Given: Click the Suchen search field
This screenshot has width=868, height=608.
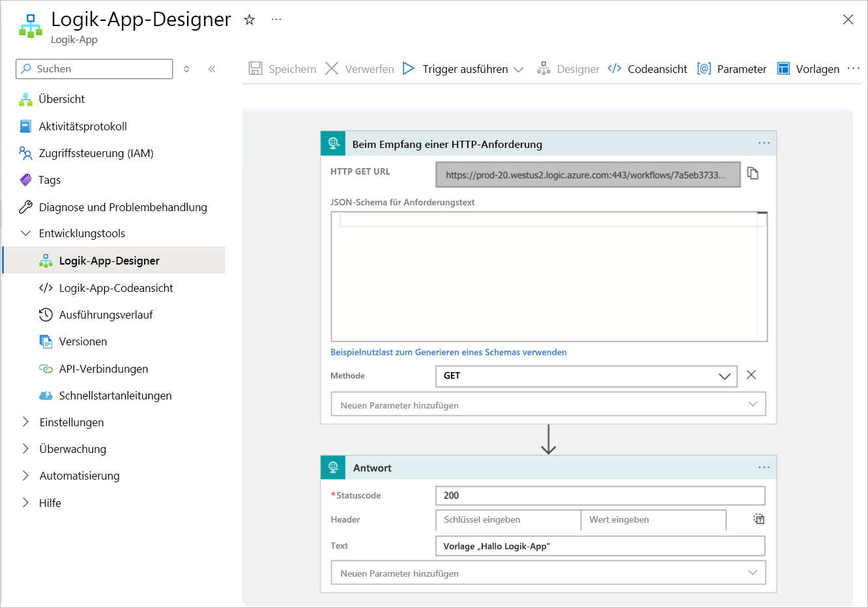Looking at the screenshot, I should [94, 69].
